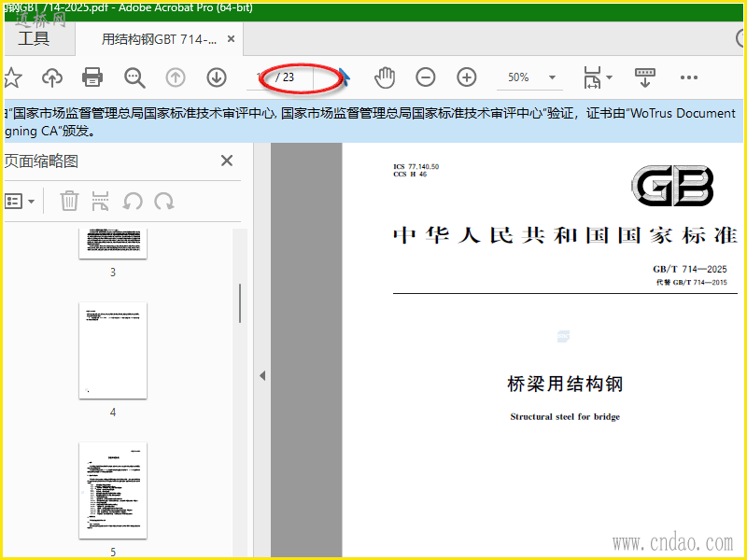Close the page thumbnails (页面缩略图) panel
747x560 pixels.
[227, 161]
